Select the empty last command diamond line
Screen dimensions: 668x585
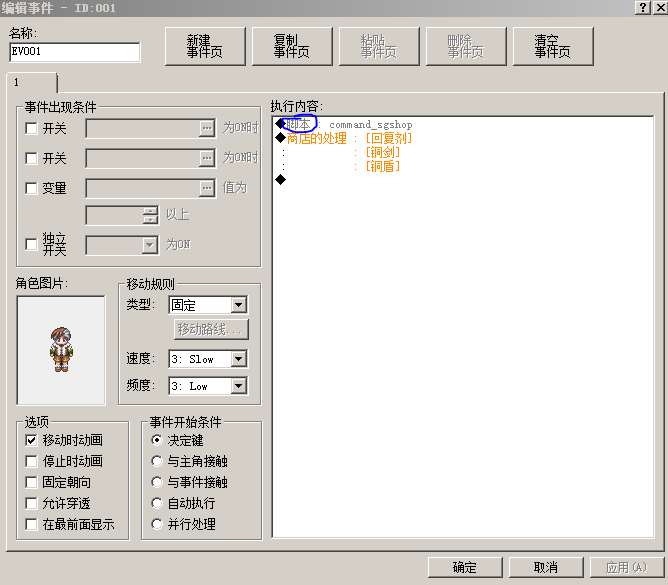[463, 180]
